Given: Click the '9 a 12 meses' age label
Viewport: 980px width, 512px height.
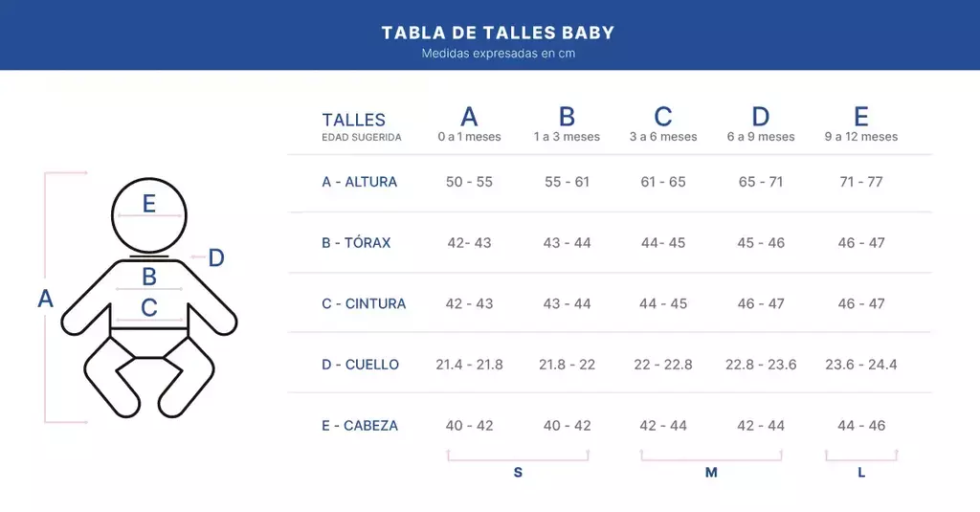Looking at the screenshot, I should pyautogui.click(x=861, y=137).
